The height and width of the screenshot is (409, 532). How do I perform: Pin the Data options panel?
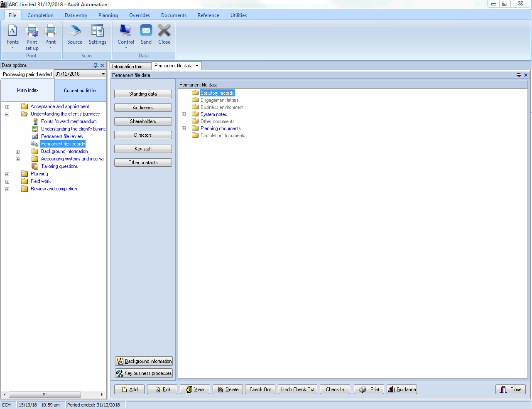96,65
